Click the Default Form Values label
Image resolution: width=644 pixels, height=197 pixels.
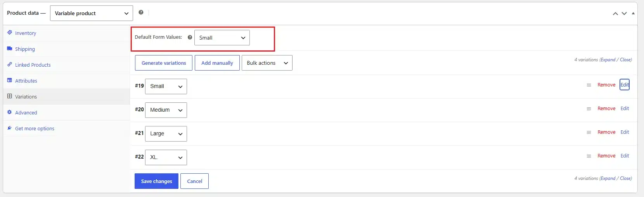pyautogui.click(x=158, y=37)
